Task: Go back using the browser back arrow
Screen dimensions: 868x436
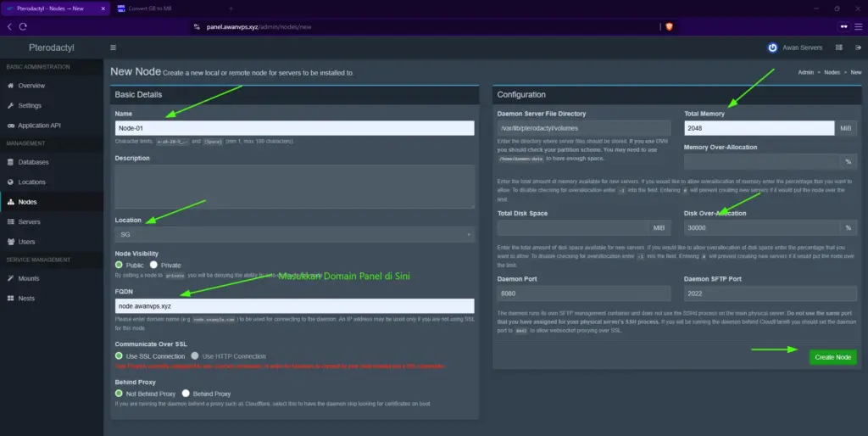Action: click(x=9, y=26)
